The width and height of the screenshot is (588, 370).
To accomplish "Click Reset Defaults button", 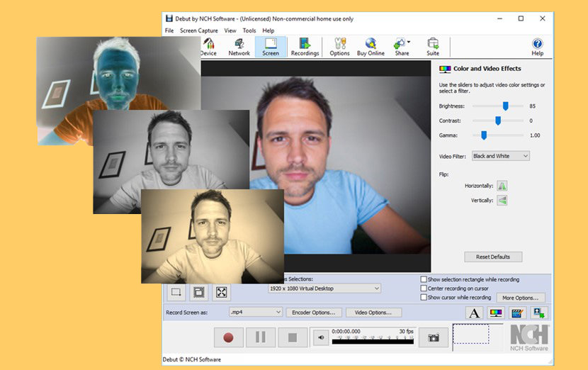I will point(493,257).
